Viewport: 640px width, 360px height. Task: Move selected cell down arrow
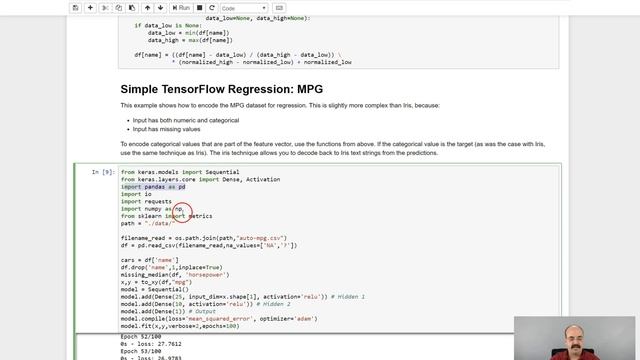[160, 8]
